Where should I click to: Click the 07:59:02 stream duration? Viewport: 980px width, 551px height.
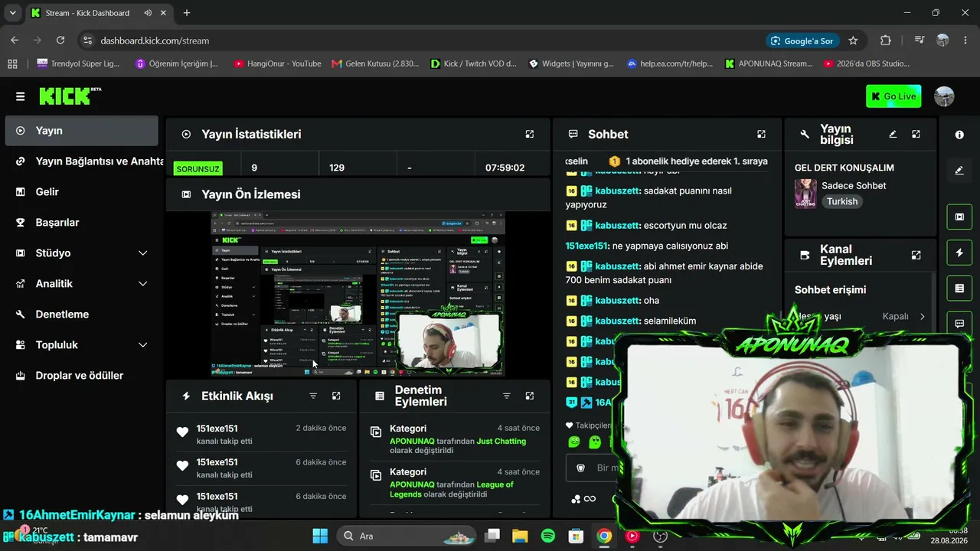(505, 168)
